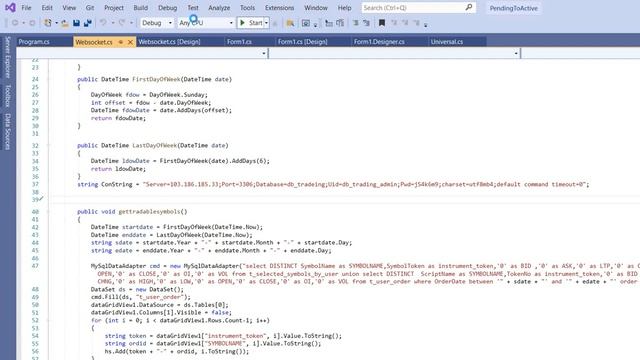
Task: Open the Data Sources side panel
Action: (x=7, y=131)
